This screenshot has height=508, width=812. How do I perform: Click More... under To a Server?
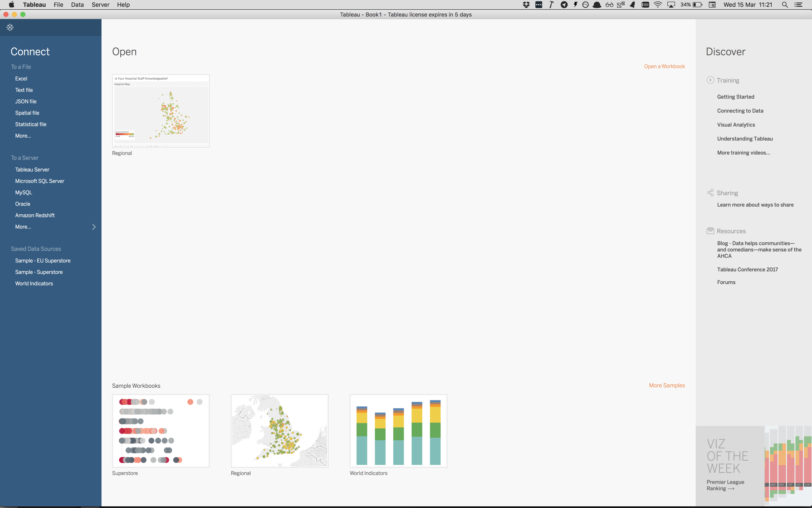coord(23,227)
